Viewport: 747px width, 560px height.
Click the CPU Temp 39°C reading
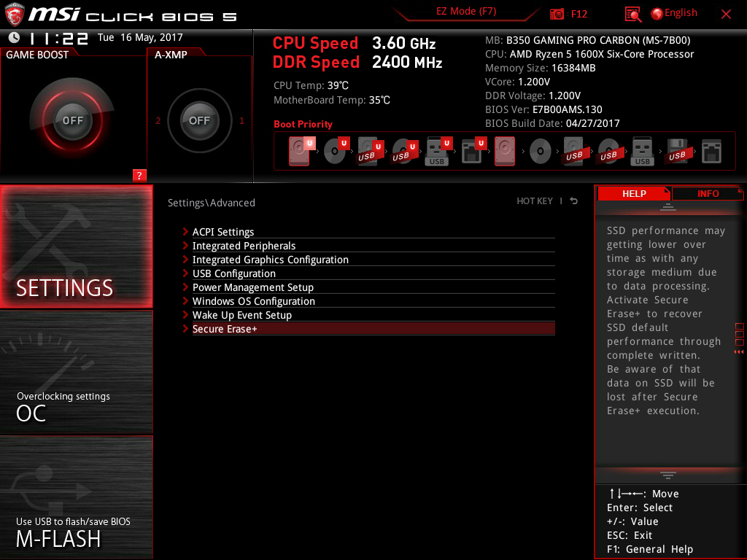[311, 86]
